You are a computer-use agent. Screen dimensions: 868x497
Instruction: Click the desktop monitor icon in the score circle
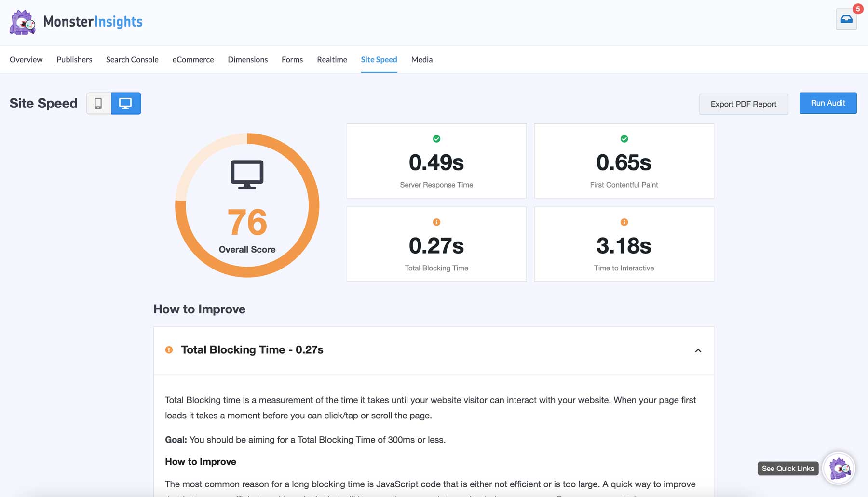pyautogui.click(x=247, y=174)
